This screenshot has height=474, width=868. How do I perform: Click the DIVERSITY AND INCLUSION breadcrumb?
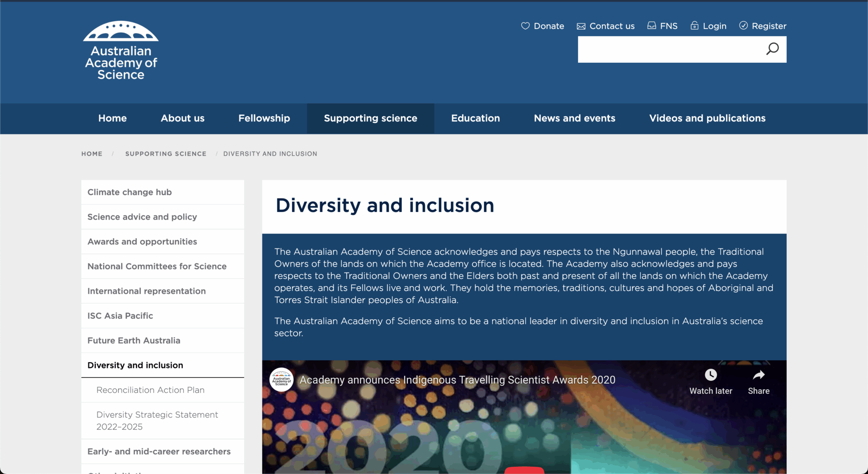pos(270,153)
